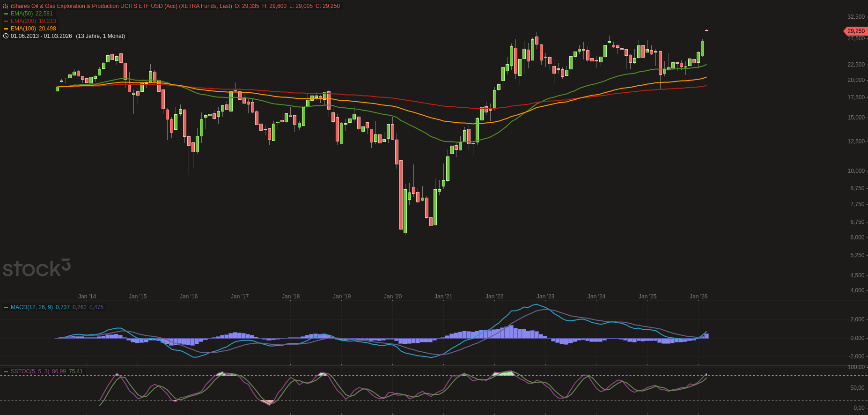
Task: Open the EMA(50) indicator label
Action: click(22, 14)
